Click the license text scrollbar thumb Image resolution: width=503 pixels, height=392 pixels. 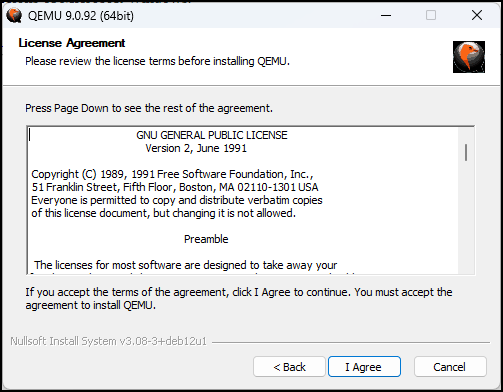466,153
